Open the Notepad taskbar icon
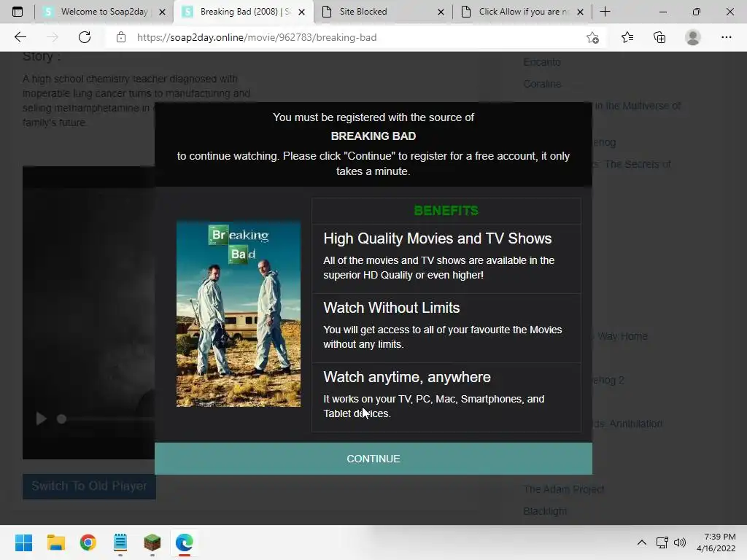The image size is (747, 560). (x=120, y=542)
